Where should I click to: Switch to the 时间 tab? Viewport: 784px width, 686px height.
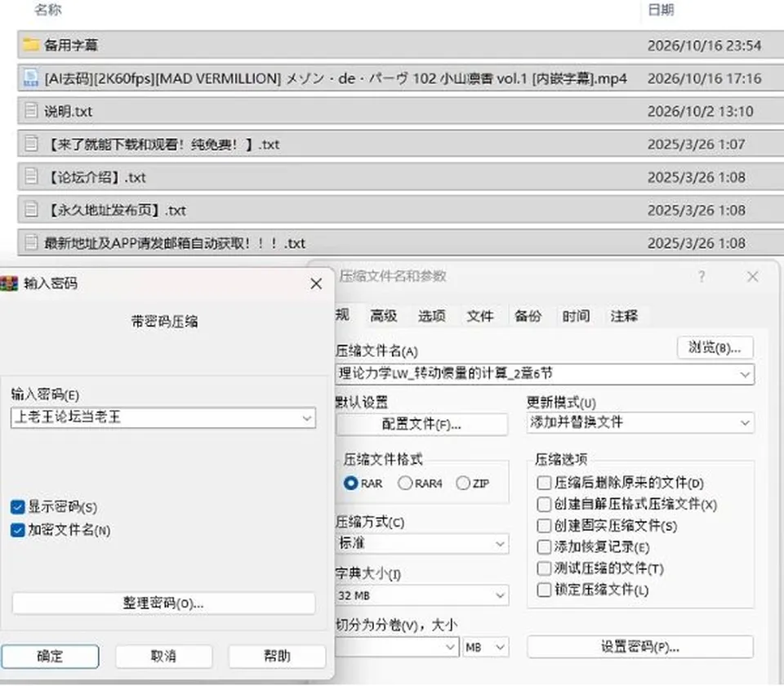coord(576,316)
